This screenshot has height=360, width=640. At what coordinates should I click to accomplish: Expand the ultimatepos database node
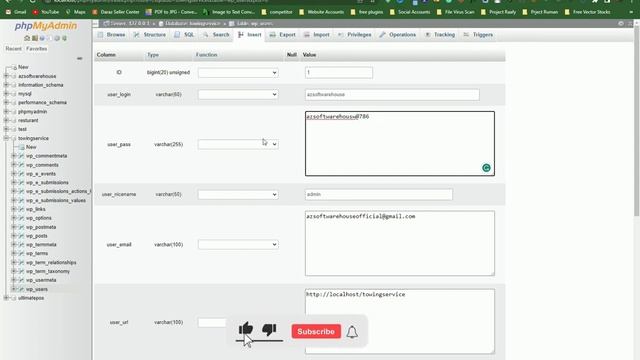click(x=6, y=298)
